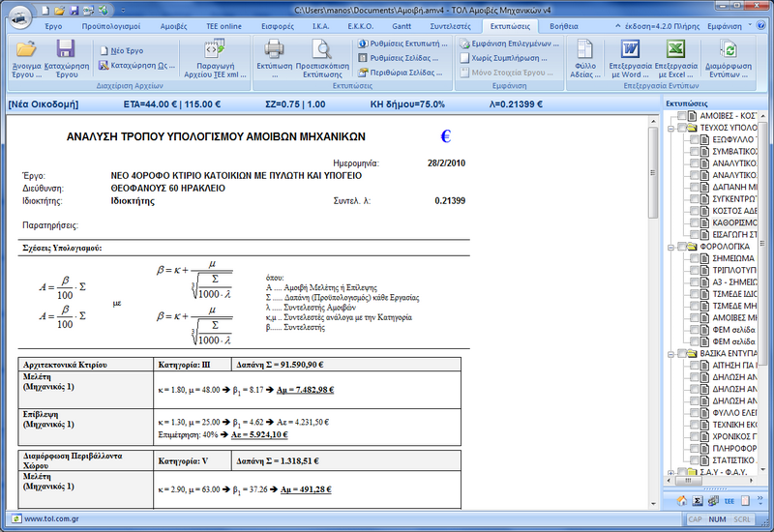Click the www.tol.com.gr link in status bar
Image resolution: width=774 pixels, height=532 pixels.
[52, 518]
